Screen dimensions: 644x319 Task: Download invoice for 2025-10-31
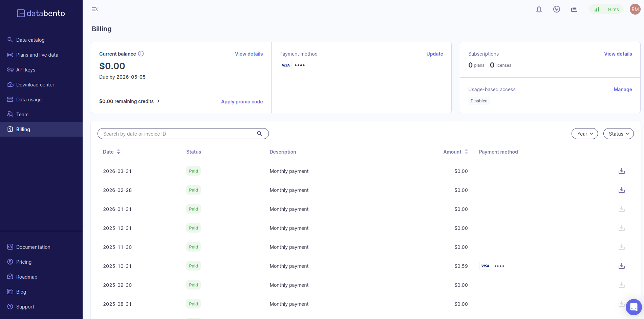[622, 266]
